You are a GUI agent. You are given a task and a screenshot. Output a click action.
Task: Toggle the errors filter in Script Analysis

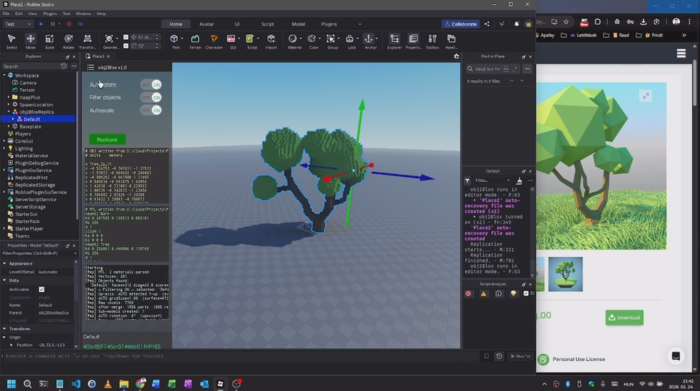click(468, 294)
